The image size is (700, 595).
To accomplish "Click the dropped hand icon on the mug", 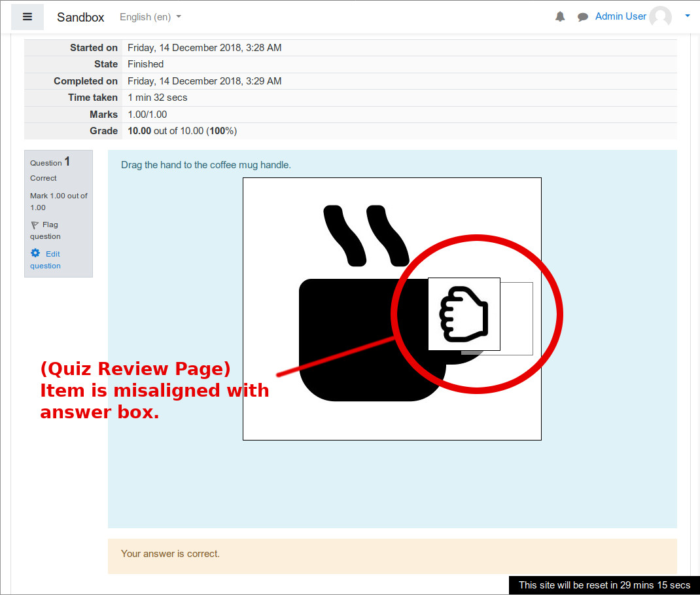I will tap(464, 314).
